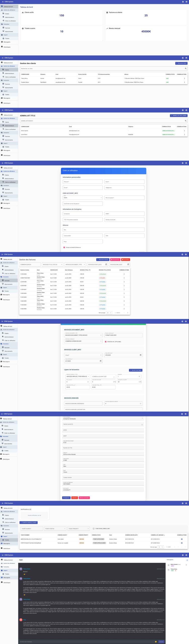Open three-dot menu for Lionel Messi row
The height and width of the screenshot is (644, 189).
184,135
